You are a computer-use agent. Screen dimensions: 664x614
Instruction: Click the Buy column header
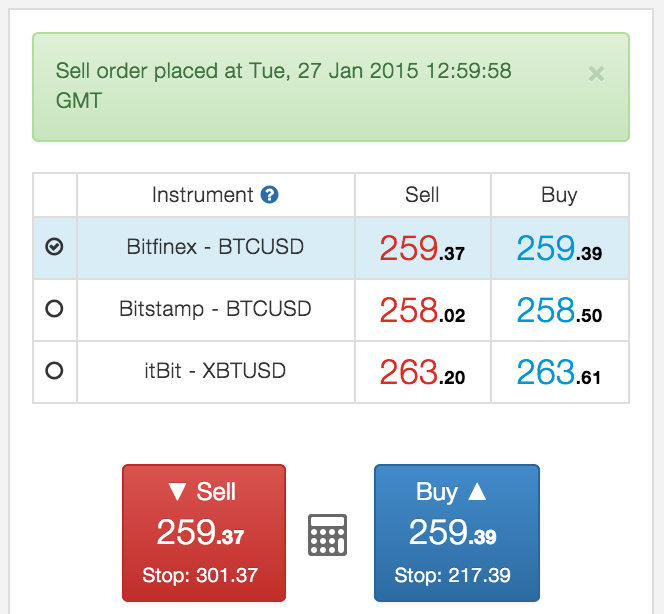click(x=559, y=195)
